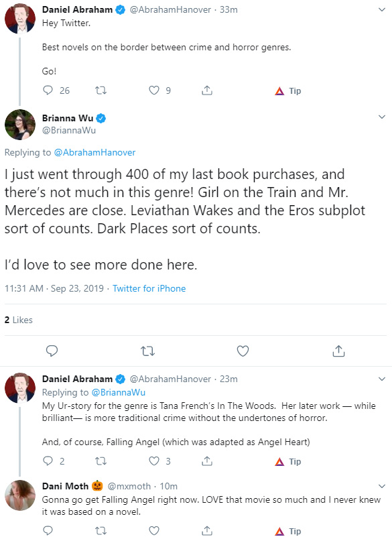This screenshot has width=392, height=541.
Task: Retweet Daniel Abraham's crime and horror tweet
Action: pyautogui.click(x=101, y=91)
